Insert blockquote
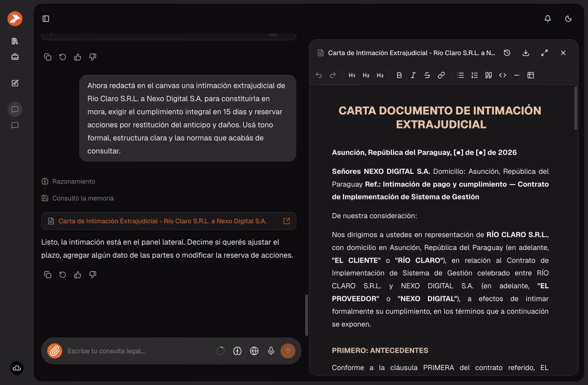Image resolution: width=588 pixels, height=385 pixels. [488, 75]
